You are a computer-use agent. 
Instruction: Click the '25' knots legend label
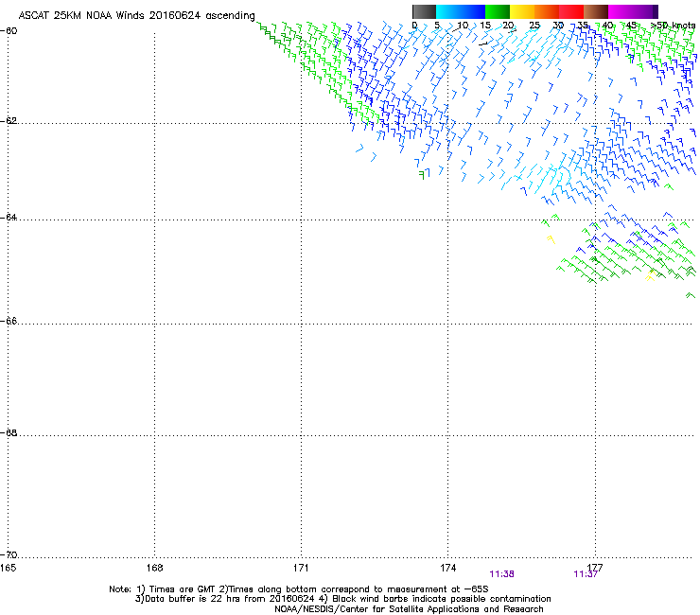534,26
